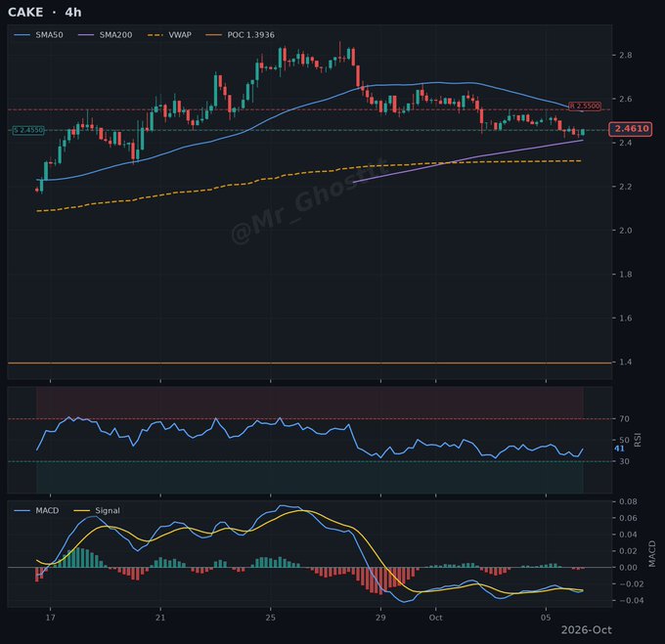Click the RSI 70 level label
The image size is (665, 644).
(624, 418)
